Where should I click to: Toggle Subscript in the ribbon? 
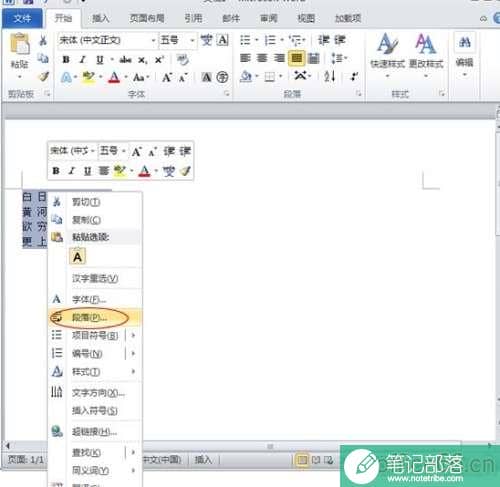pos(142,60)
